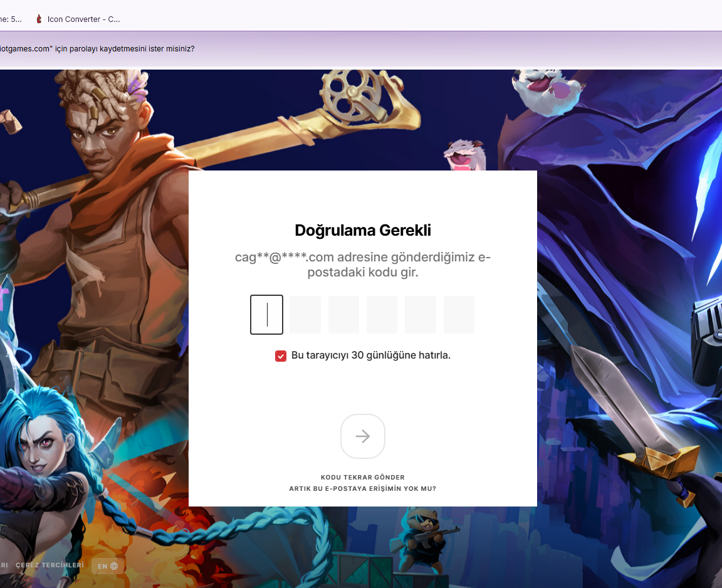722x588 pixels.
Task: Click the Icon Converter bookmark's red favicon
Action: [39, 19]
